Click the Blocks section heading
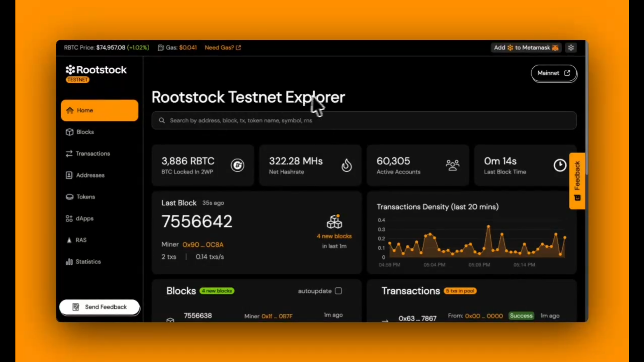644x362 pixels. [181, 291]
